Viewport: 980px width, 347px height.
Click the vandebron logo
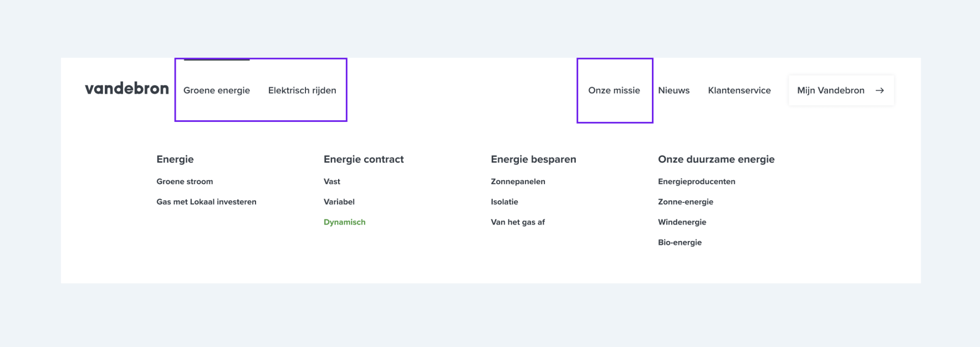coord(127,89)
